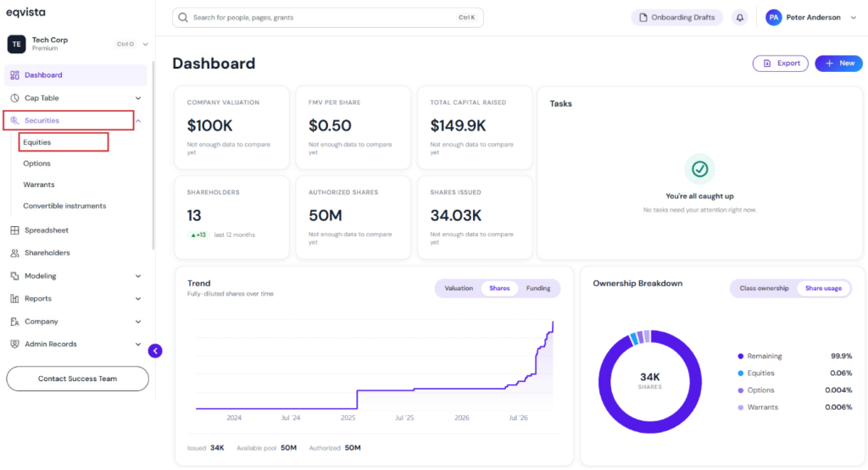Click the green checkmark in Tasks panel
The image size is (868, 470).
coord(699,169)
